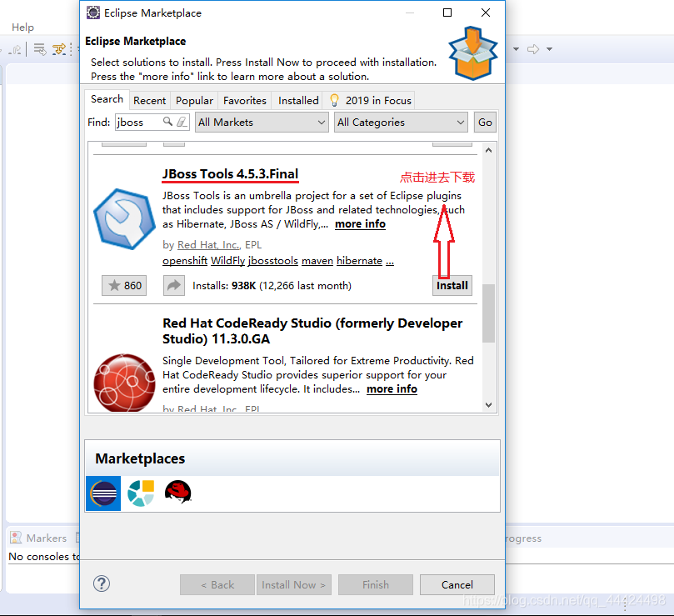
Task: Select the teal and yellow marketplace icon
Action: click(x=141, y=493)
